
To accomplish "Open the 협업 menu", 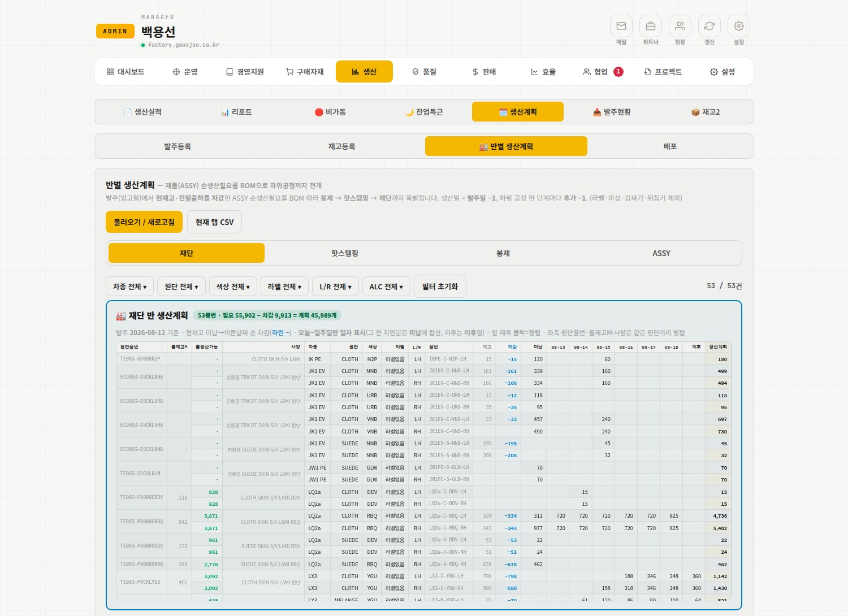I will coord(603,72).
